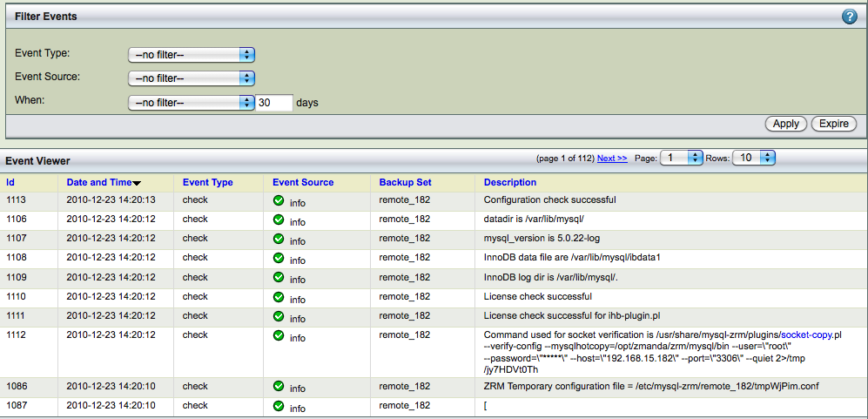Click 'check' event type in row 1107

coord(195,239)
